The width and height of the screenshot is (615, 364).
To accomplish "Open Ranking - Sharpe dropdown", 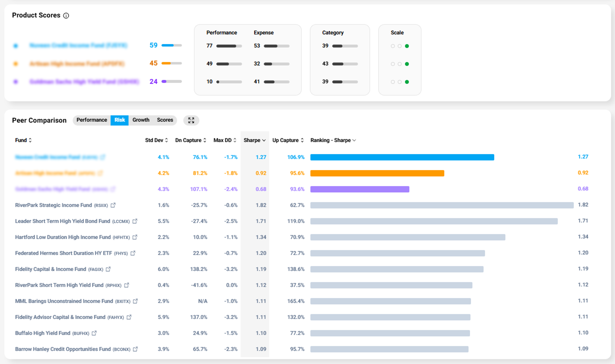I will click(333, 140).
